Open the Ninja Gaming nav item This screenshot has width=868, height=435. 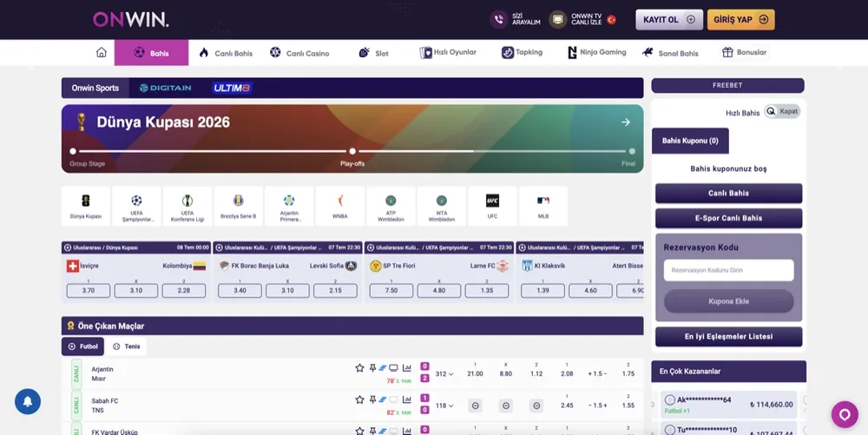[597, 53]
